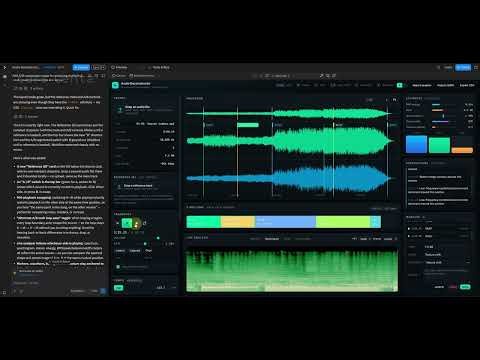The height and width of the screenshot is (360, 480).
Task: Click the green spectrogram display
Action: (292, 270)
